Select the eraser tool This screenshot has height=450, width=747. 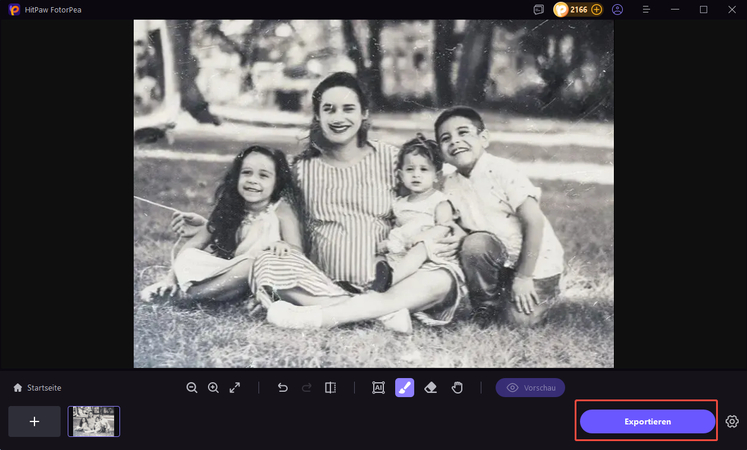431,388
